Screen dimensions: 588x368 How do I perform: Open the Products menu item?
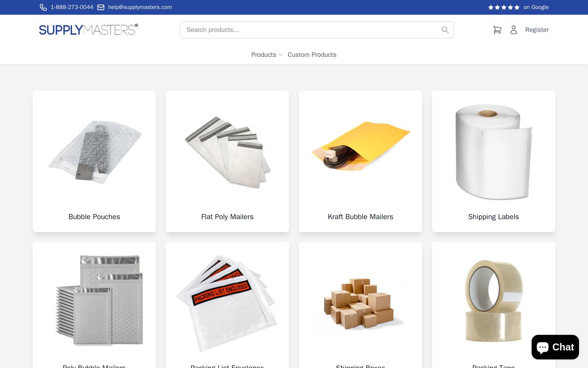click(264, 55)
